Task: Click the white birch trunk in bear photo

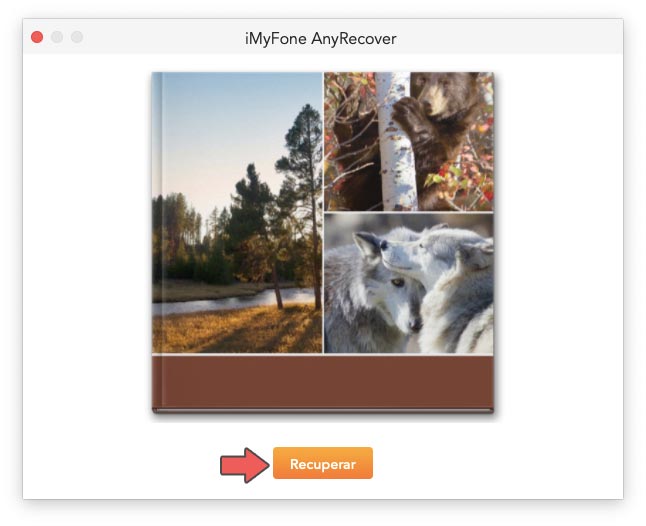Action: (395, 142)
